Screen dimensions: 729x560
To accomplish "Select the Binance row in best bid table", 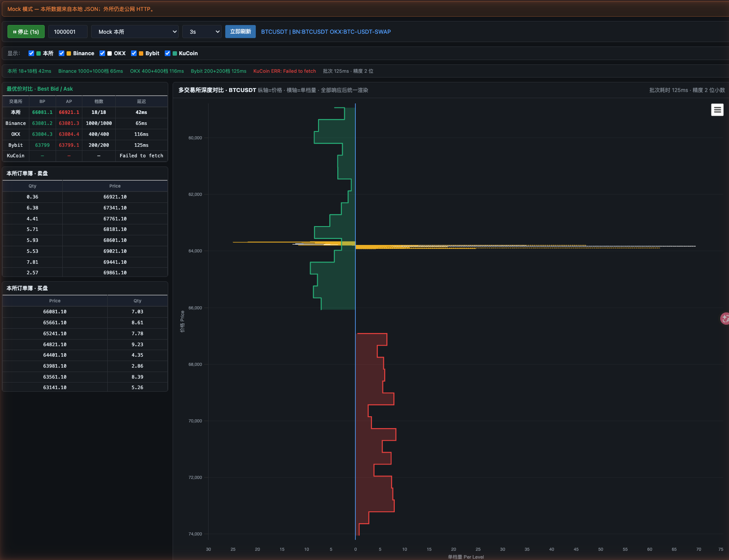I will (85, 123).
